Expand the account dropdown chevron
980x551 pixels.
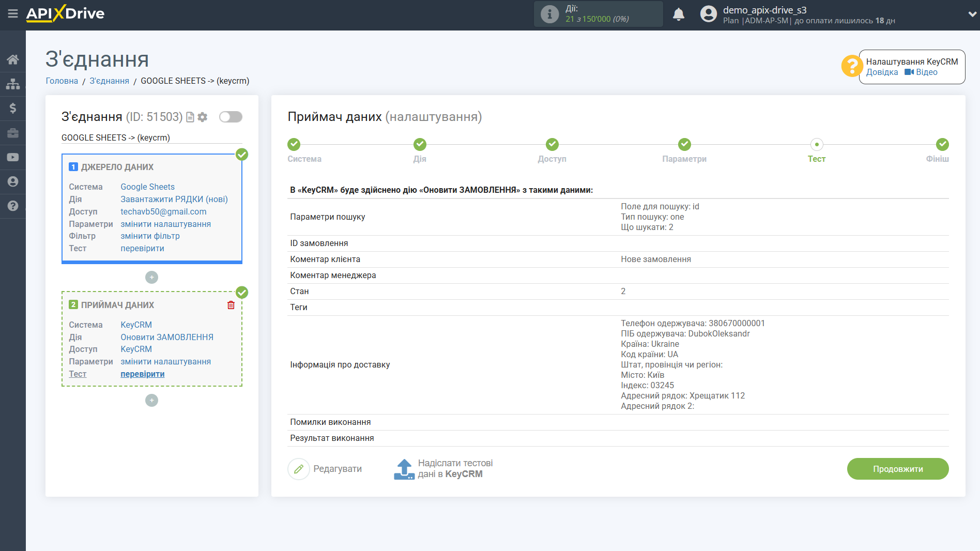[972, 14]
